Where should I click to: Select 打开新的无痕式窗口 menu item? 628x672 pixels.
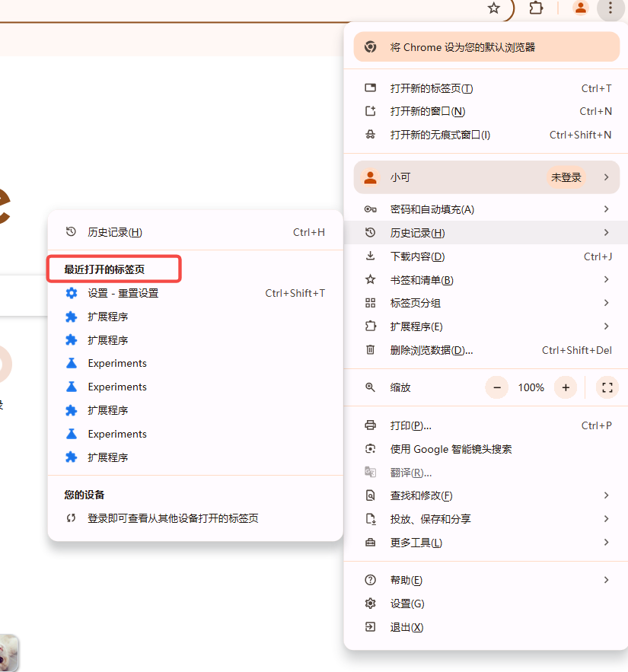[x=486, y=135]
